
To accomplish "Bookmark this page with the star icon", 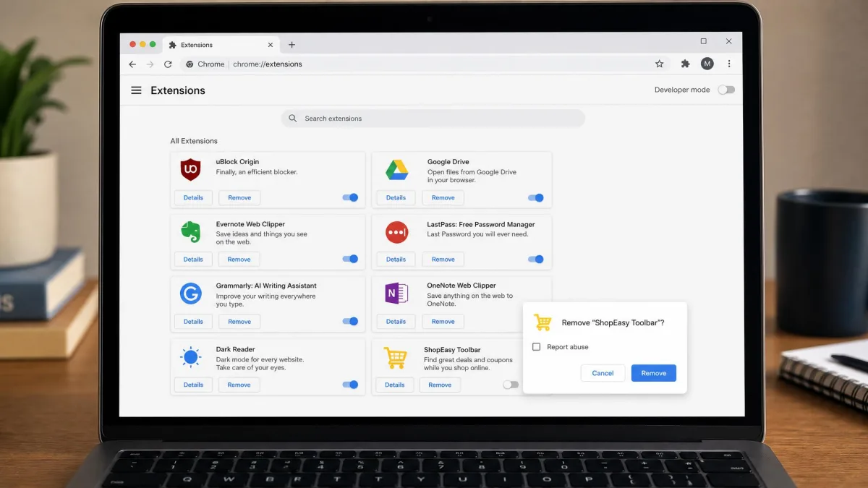I will pyautogui.click(x=659, y=64).
